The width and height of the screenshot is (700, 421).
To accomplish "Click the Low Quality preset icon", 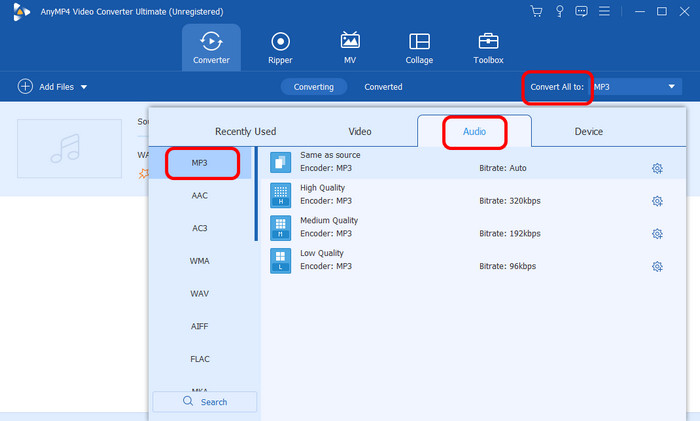I will [280, 261].
